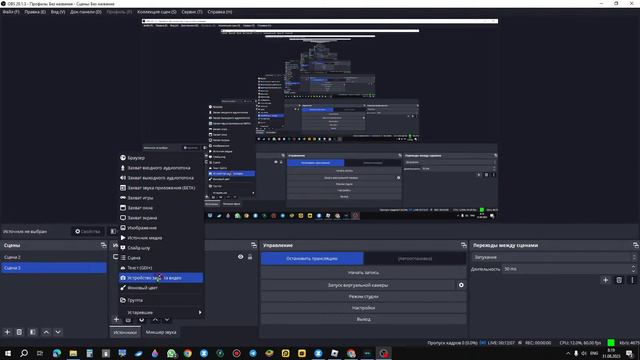Move scene down arrow in Сцены toolbar
The height and width of the screenshot is (360, 640).
[x=58, y=332]
